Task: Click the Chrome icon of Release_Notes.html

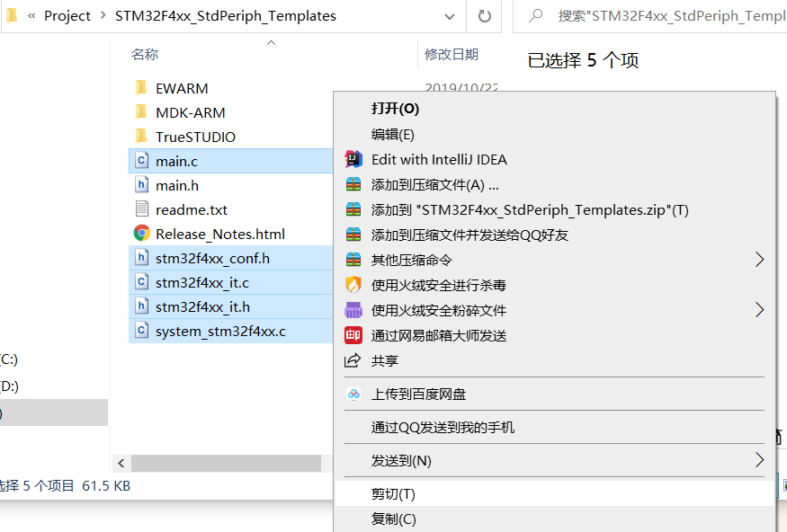Action: click(x=141, y=233)
